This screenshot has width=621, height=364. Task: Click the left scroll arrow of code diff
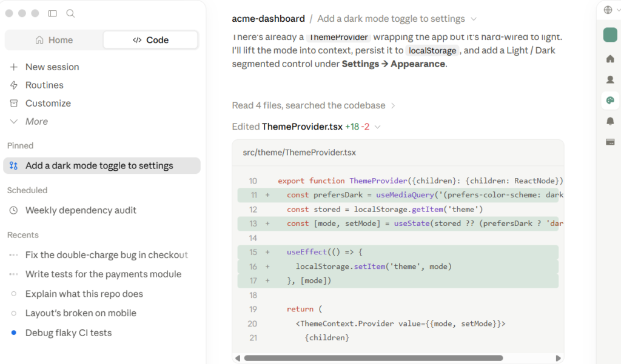238,358
